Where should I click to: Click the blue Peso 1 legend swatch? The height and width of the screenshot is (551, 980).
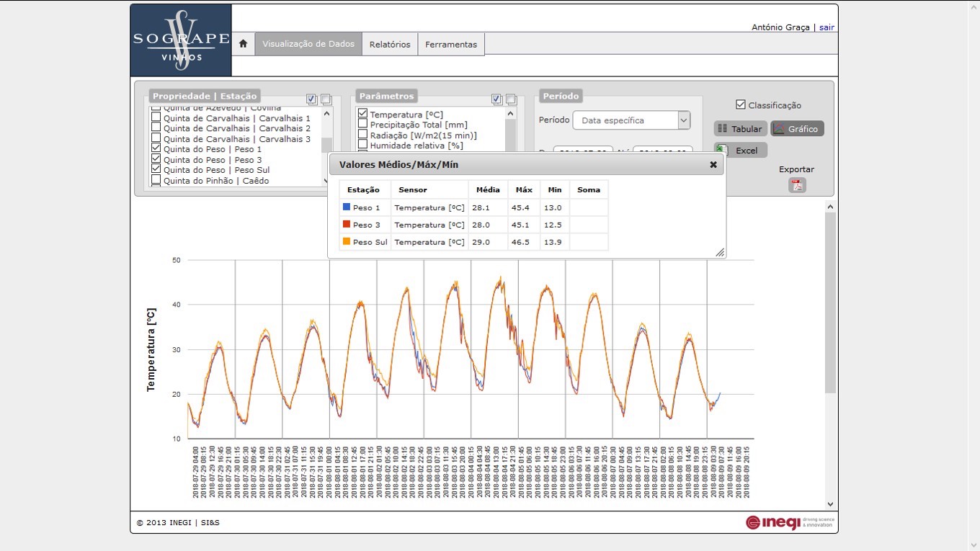point(347,207)
